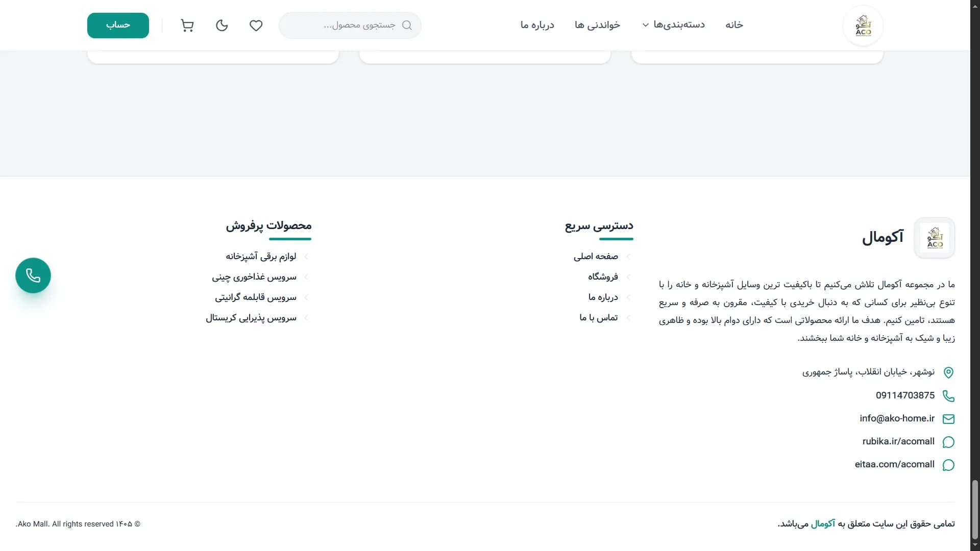Click the envelope icon beside info@ako-home.ir
Screen dimensions: 980x551
[948, 419]
